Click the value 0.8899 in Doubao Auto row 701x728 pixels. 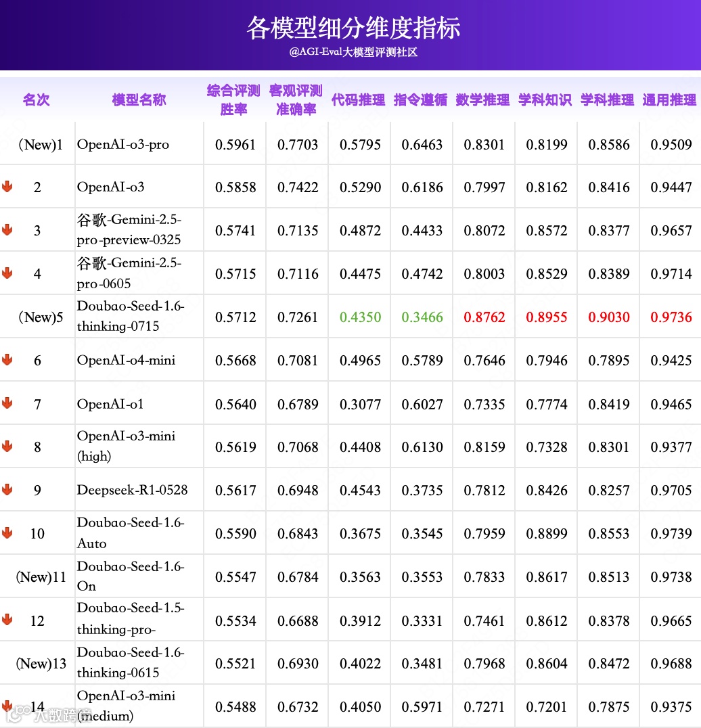click(547, 533)
